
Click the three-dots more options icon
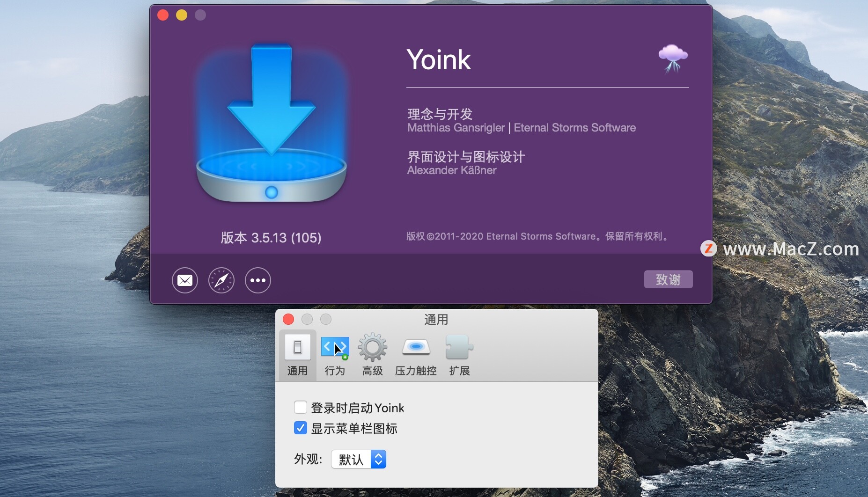coord(258,280)
